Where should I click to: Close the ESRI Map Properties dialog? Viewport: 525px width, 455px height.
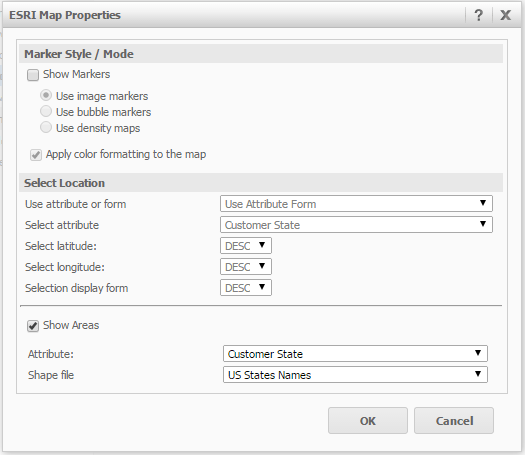tap(506, 15)
